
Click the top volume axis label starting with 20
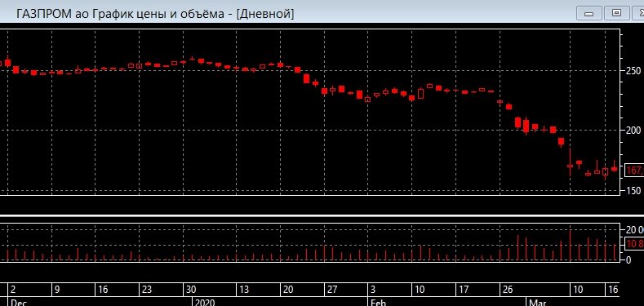pos(634,229)
